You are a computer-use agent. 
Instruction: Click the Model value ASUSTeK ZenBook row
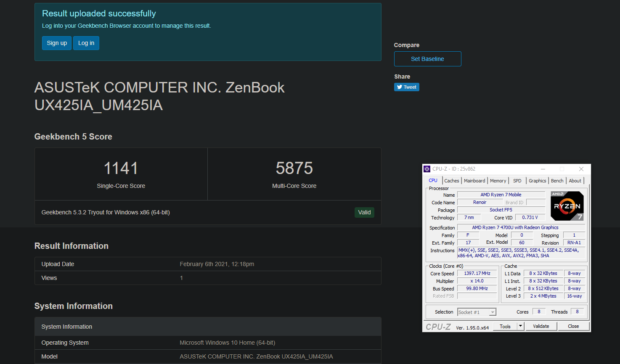[x=256, y=356]
